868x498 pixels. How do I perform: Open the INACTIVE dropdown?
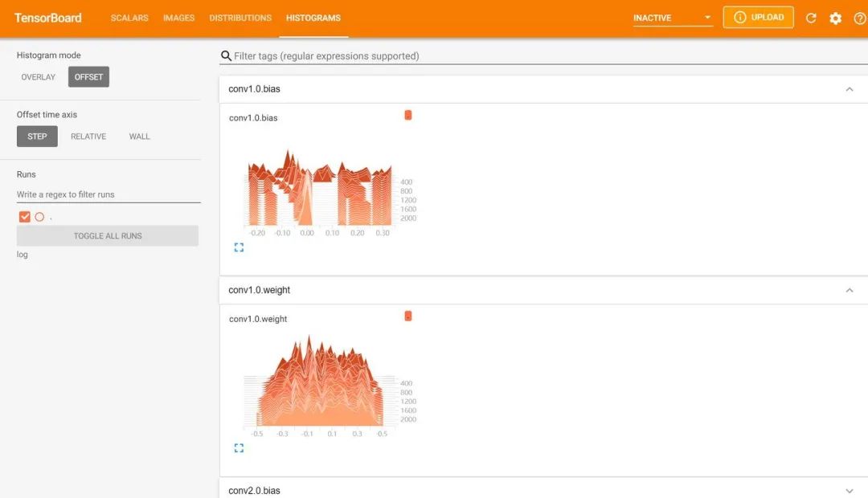[x=672, y=16]
